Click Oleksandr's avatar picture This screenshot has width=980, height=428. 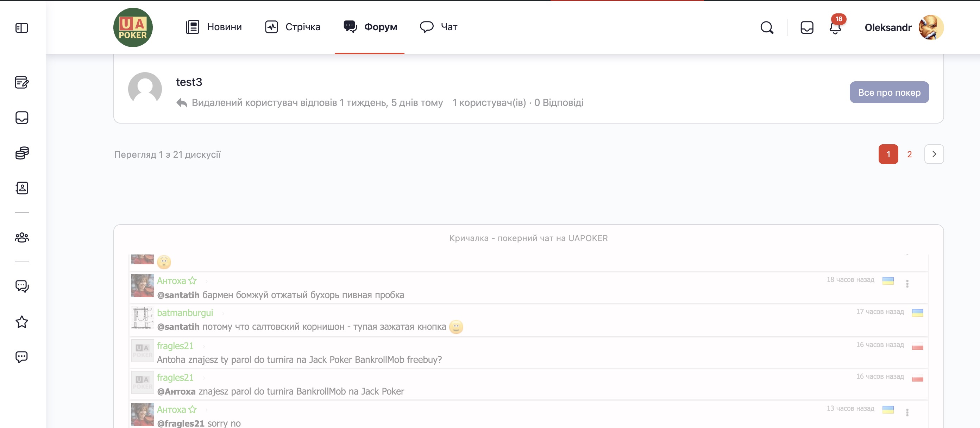(x=931, y=27)
